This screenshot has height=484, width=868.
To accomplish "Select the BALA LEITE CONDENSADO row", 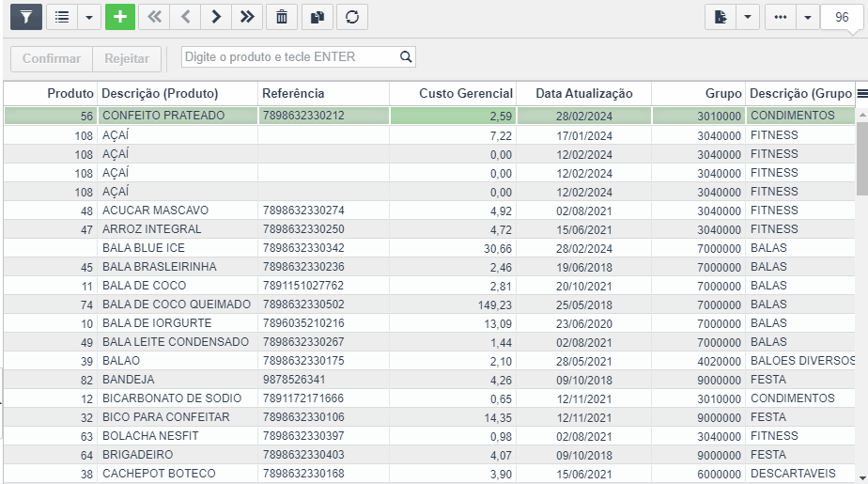I will (x=429, y=342).
